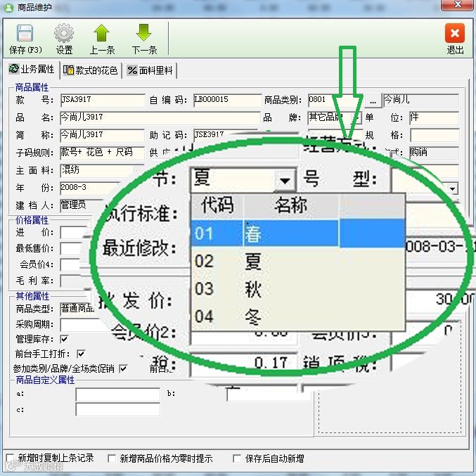Toggle 参加类别/品牌/全场类促销 checkbox
Image resolution: width=476 pixels, height=476 pixels.
click(x=123, y=369)
